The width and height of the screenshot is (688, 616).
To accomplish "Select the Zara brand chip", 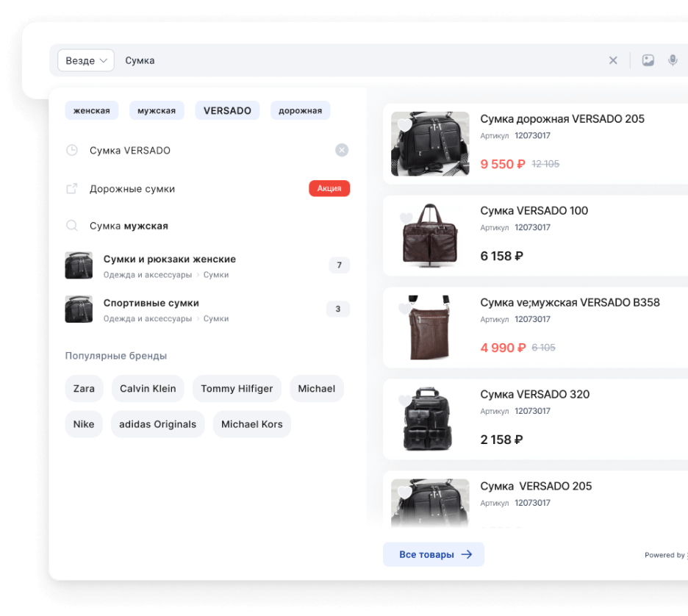I will pos(84,388).
